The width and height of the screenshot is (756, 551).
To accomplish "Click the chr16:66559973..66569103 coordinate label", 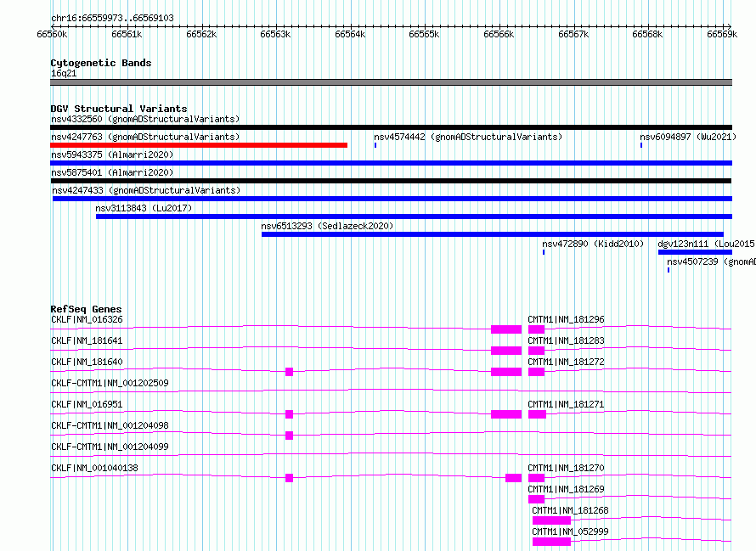I will [112, 18].
